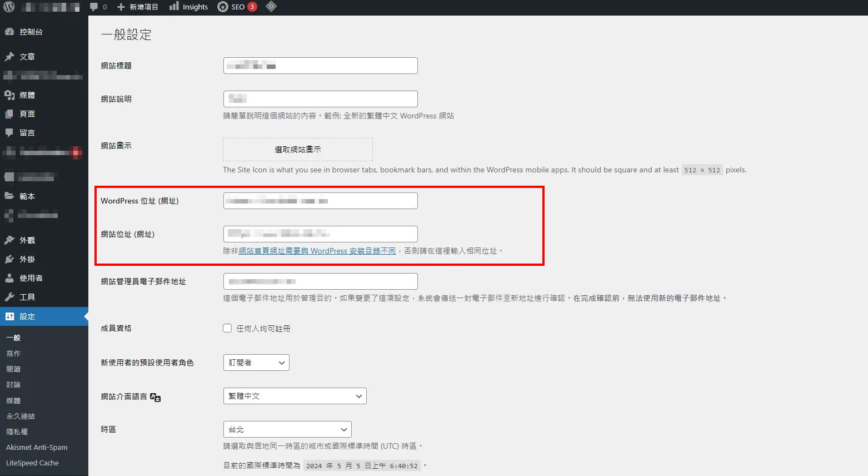Go to 閱讀 settings submenu
Image resolution: width=868 pixels, height=476 pixels.
click(13, 369)
